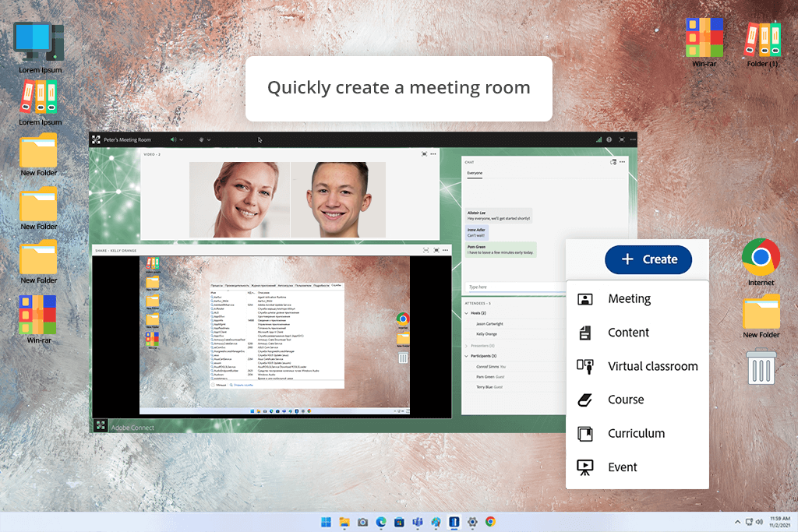Toggle full screen in meeting title bar
Image resolution: width=798 pixels, height=532 pixels.
621,139
